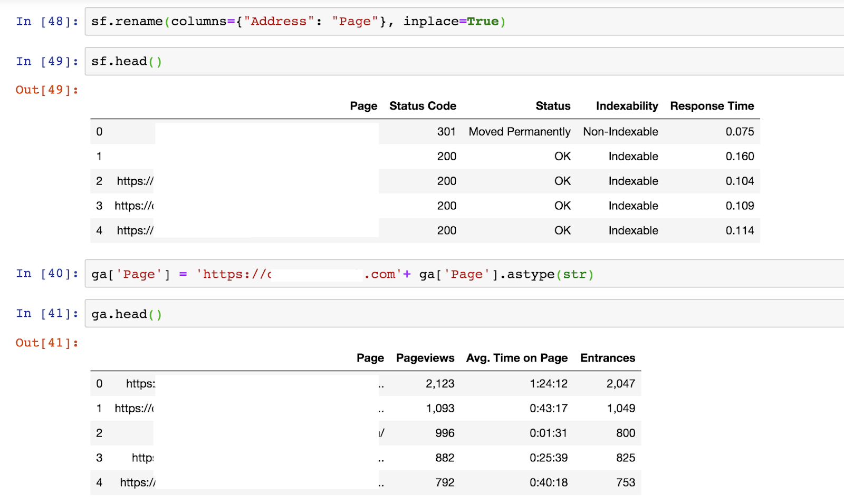This screenshot has width=844, height=504.
Task: Click the In [48] cell prompt
Action: [x=47, y=22]
